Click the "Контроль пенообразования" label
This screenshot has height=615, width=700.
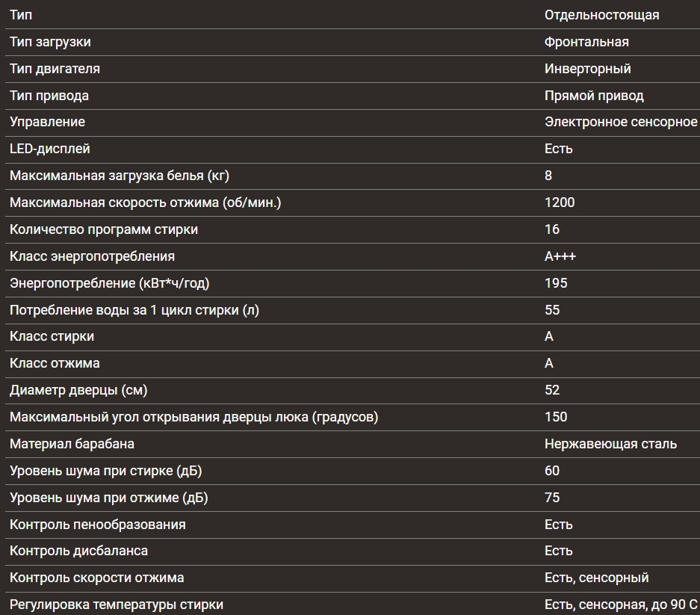click(98, 525)
